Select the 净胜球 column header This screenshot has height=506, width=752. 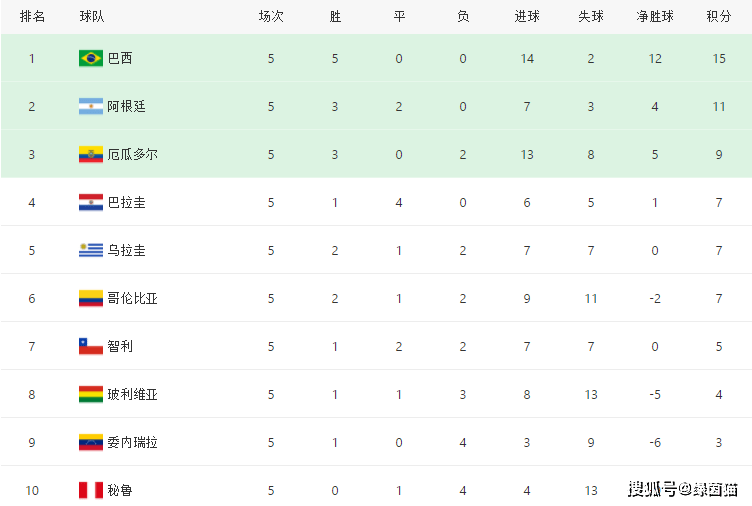(x=655, y=16)
